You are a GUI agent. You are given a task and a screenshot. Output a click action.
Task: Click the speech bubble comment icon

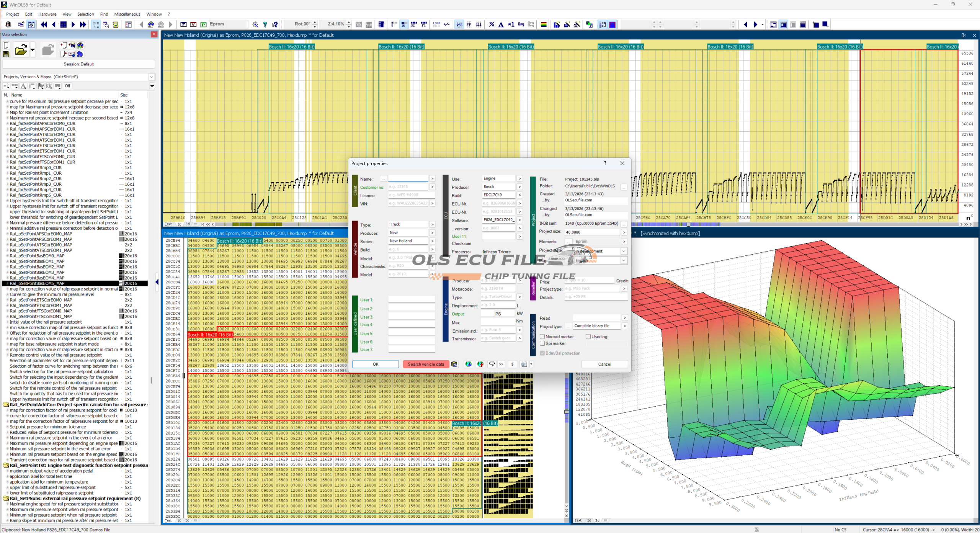[492, 364]
